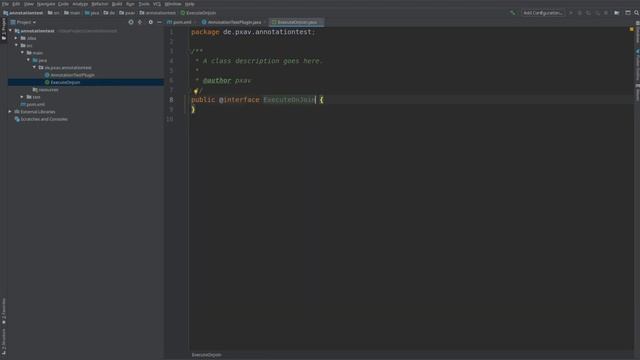Open the File menu

click(5, 4)
